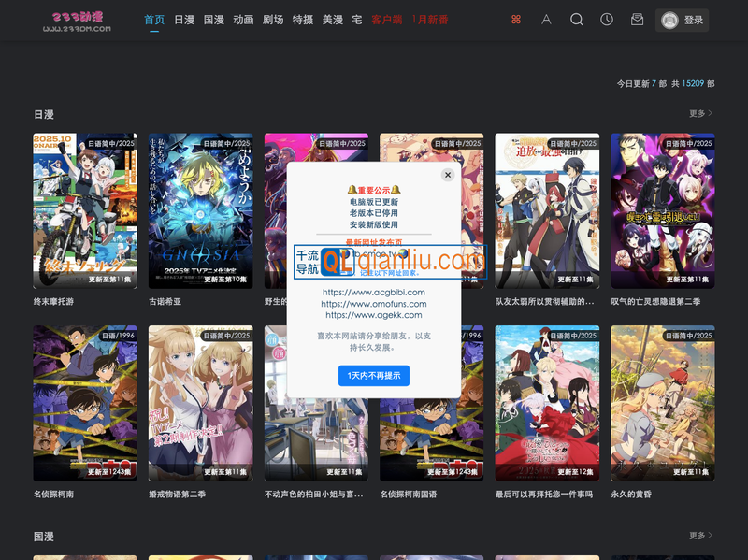Open search with the magnifier icon
Viewport: 748px width, 560px height.
(577, 20)
